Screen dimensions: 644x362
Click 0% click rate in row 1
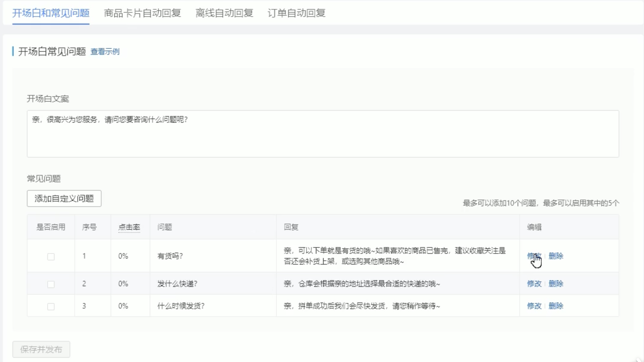123,256
